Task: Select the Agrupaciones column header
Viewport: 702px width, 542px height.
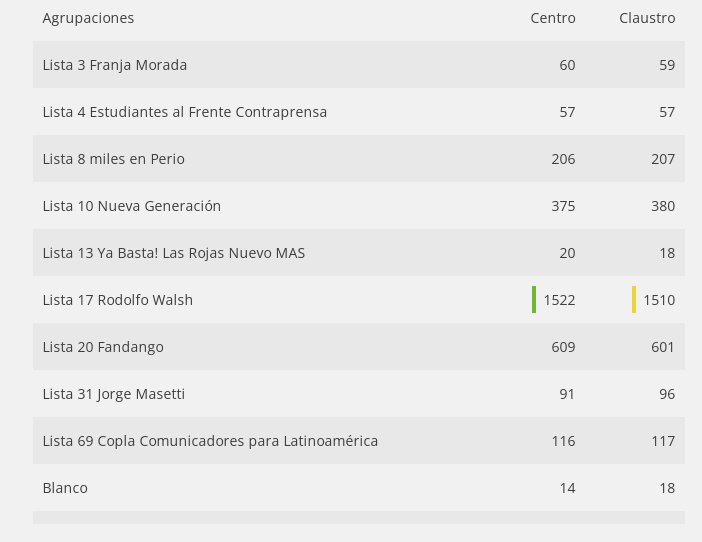Action: (88, 18)
